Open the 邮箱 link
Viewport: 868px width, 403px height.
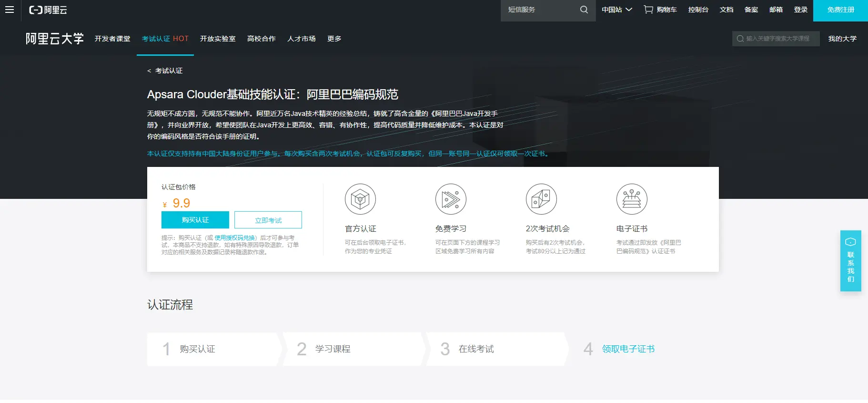[776, 10]
